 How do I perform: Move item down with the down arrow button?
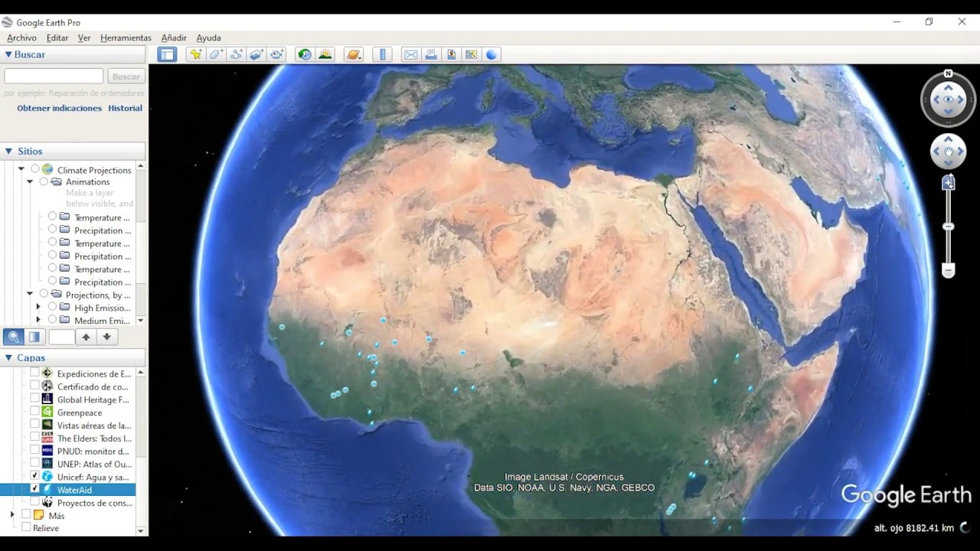(107, 337)
